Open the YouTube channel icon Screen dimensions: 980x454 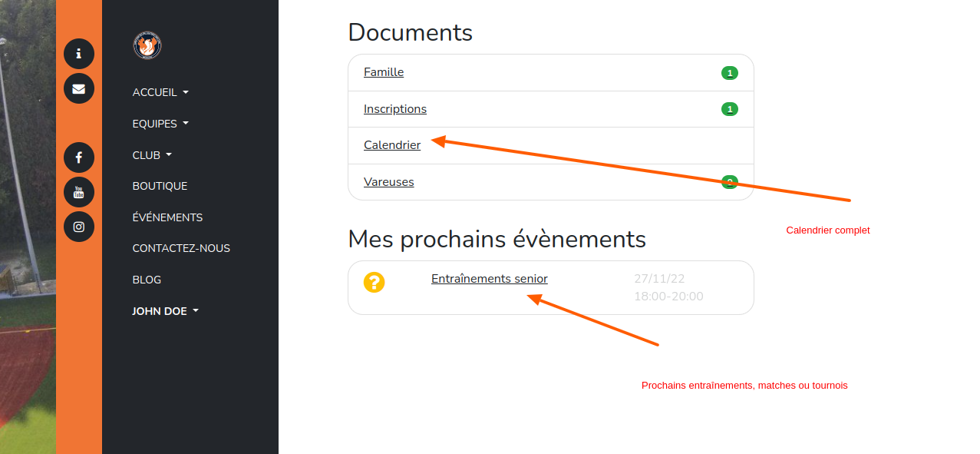click(79, 192)
